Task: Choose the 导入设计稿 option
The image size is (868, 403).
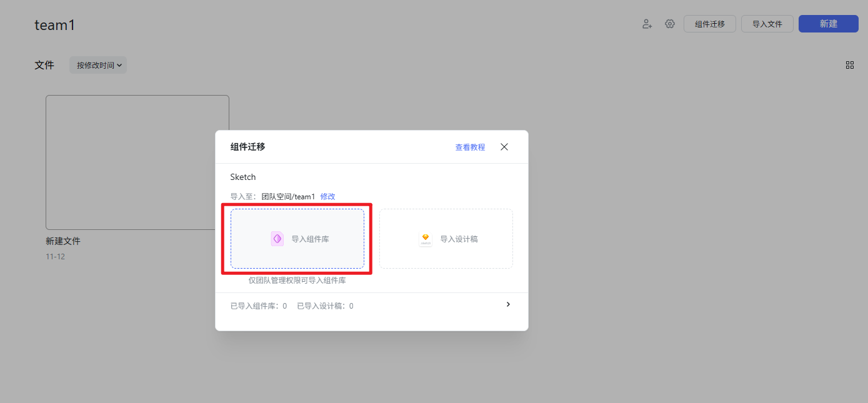Action: [446, 238]
